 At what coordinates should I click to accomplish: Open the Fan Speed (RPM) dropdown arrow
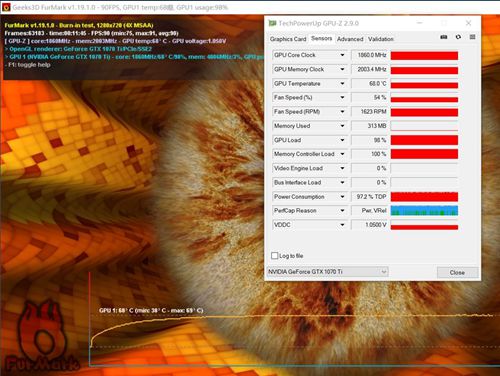pos(342,112)
